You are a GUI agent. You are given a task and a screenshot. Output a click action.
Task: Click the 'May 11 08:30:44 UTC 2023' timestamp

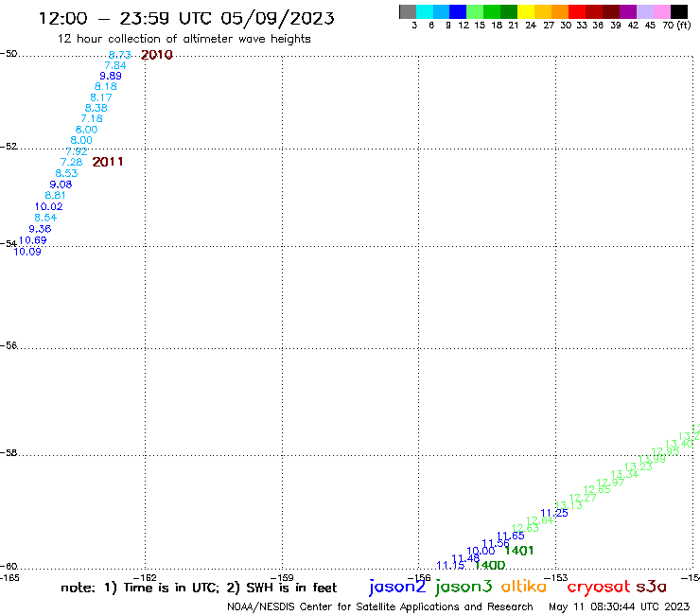[620, 606]
